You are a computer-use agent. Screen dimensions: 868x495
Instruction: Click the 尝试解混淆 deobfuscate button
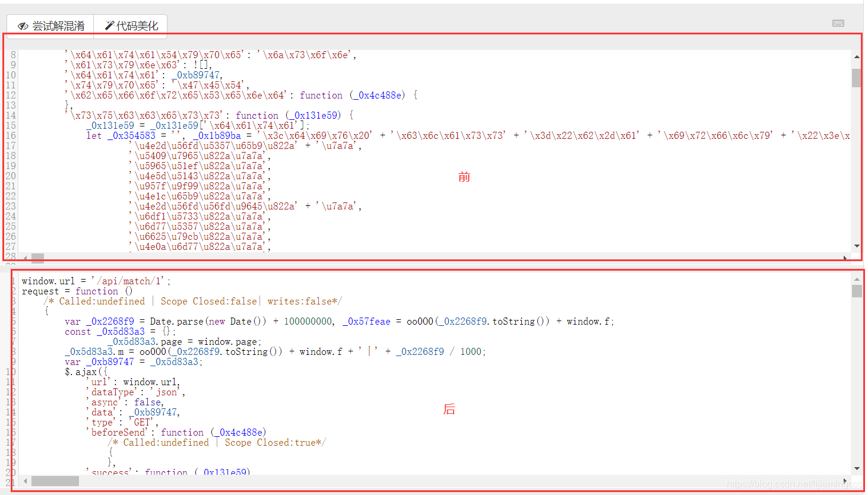(x=50, y=26)
